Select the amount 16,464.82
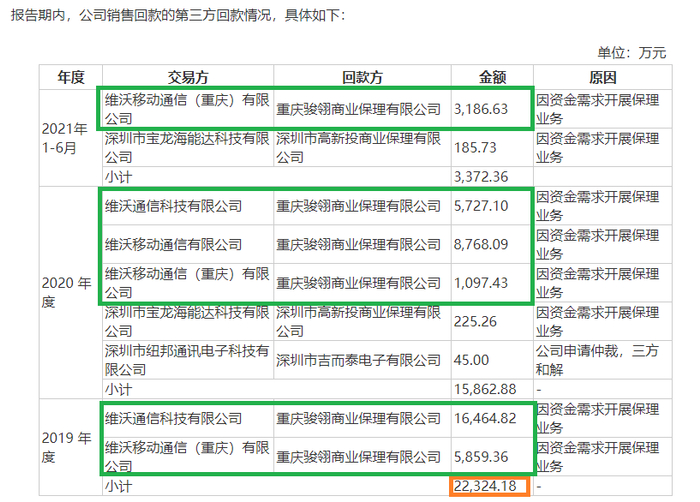 (485, 418)
